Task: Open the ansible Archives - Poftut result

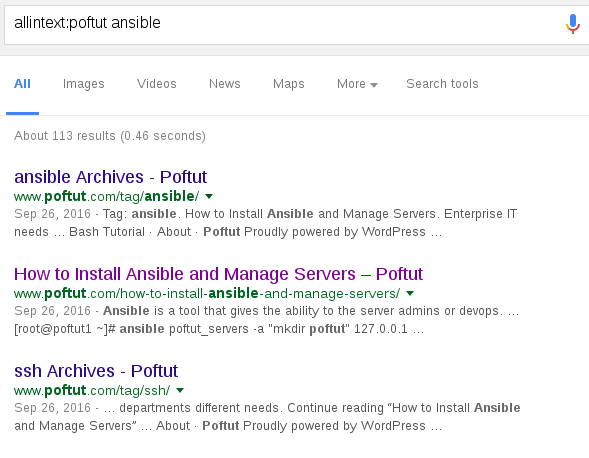Action: (x=110, y=177)
